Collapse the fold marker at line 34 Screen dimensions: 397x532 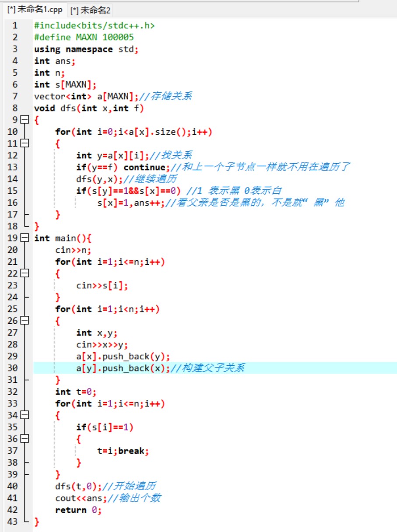coord(25,415)
